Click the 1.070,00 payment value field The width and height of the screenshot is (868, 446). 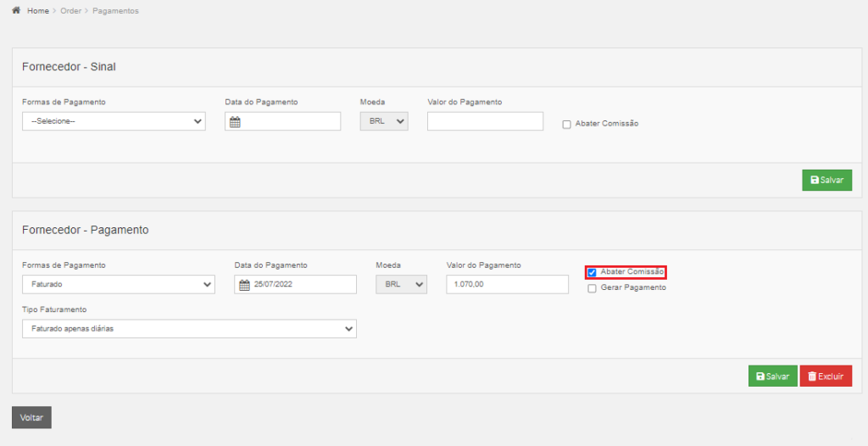tap(507, 284)
